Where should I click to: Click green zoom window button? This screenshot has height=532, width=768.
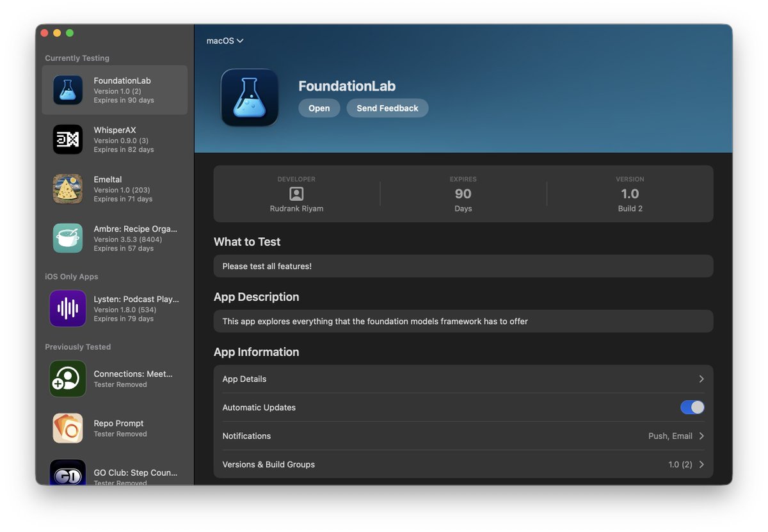click(x=70, y=33)
